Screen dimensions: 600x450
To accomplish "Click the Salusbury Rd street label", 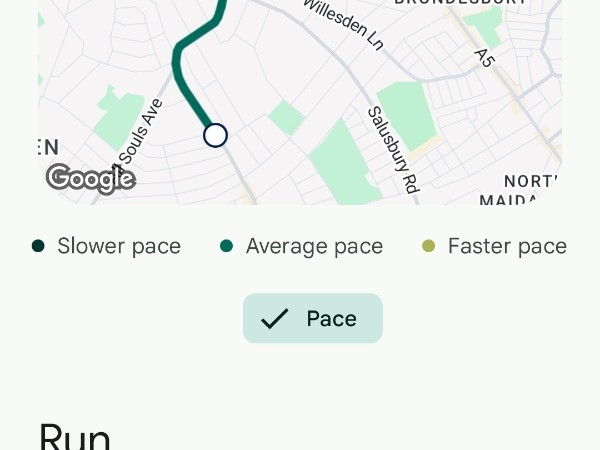I will [392, 150].
